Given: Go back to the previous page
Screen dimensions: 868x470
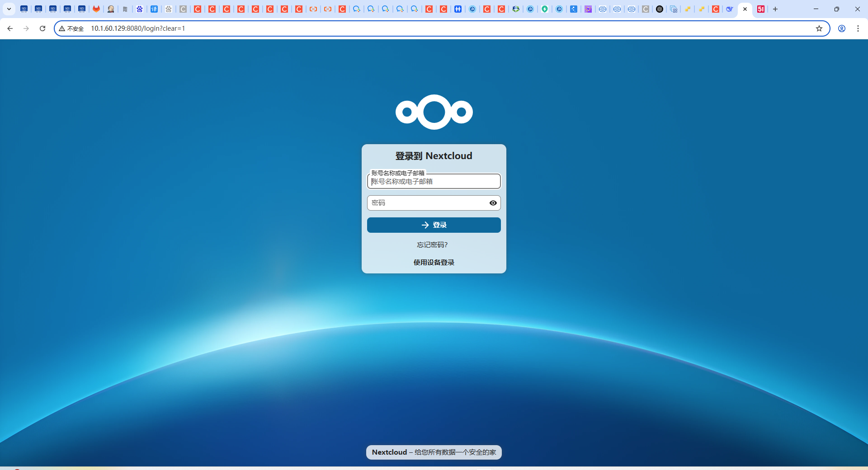Looking at the screenshot, I should (x=10, y=28).
